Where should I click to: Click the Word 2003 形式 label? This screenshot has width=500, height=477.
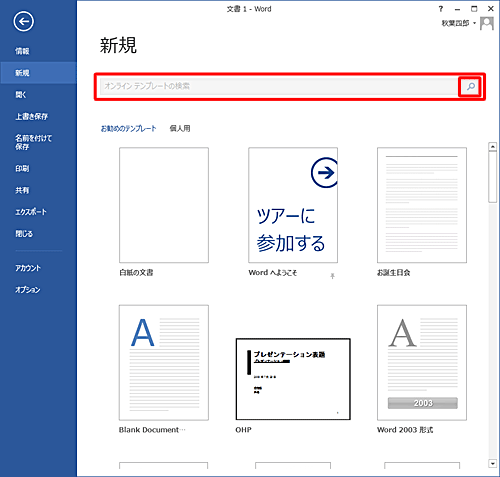pyautogui.click(x=405, y=430)
